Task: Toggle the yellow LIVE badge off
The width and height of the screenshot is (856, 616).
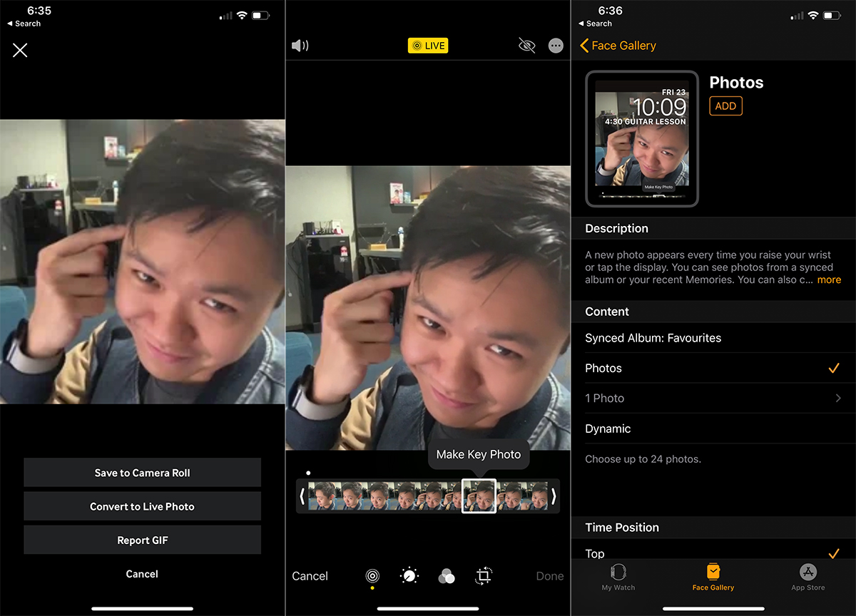Action: [x=428, y=46]
